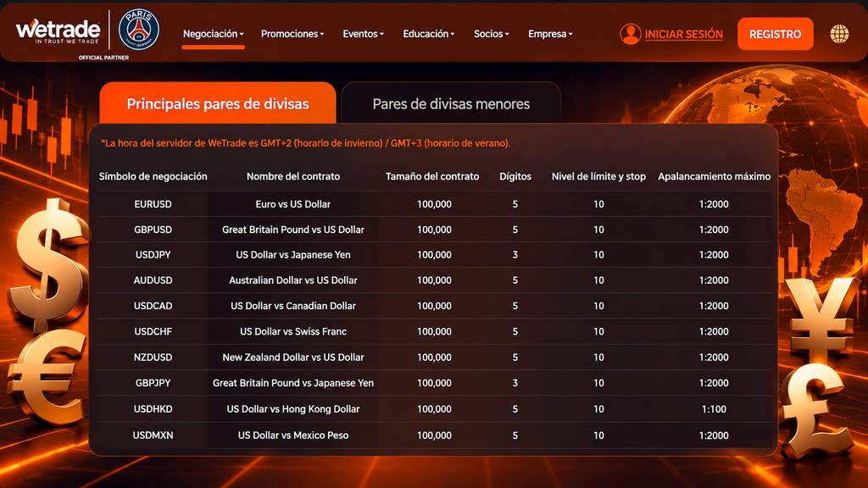This screenshot has width=868, height=488.
Task: Click the USDMXN symbol cell
Action: (x=153, y=435)
